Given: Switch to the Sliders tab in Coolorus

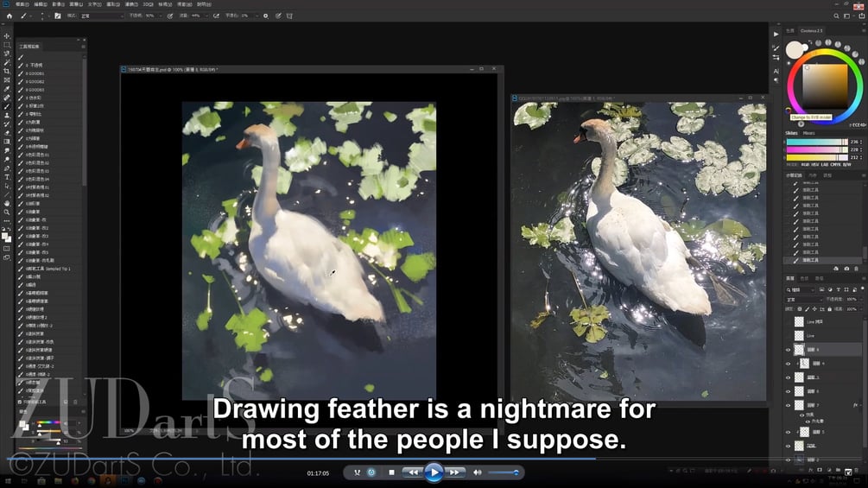Looking at the screenshot, I should coord(792,133).
